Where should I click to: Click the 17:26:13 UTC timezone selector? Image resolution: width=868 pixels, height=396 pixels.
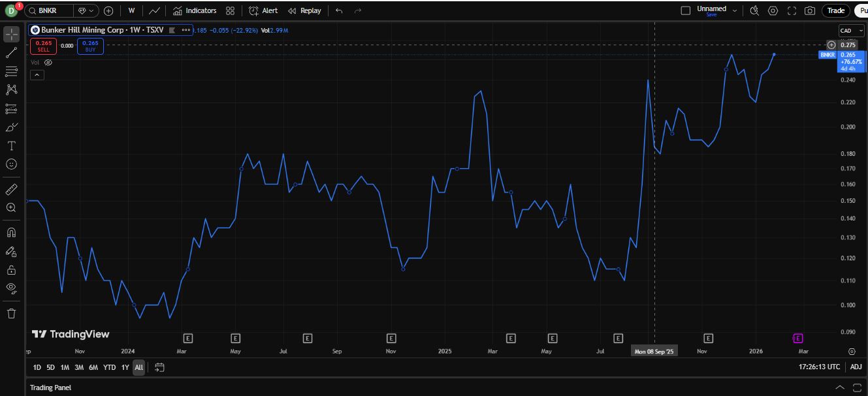(x=819, y=367)
